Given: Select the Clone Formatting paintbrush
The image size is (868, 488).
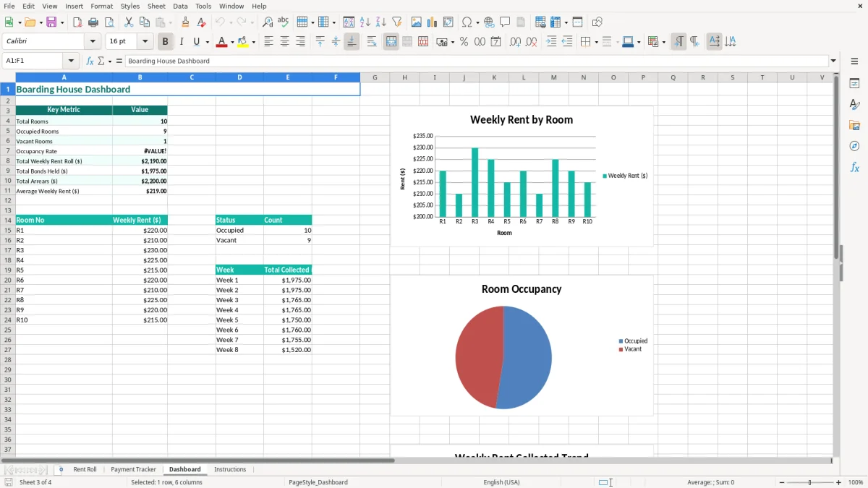Looking at the screenshot, I should [186, 22].
